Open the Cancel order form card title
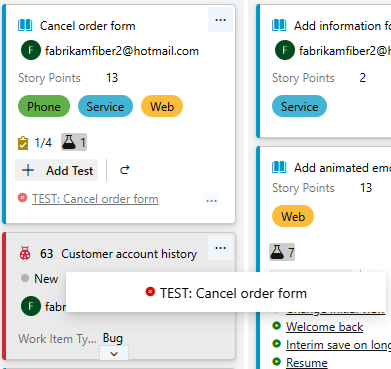The width and height of the screenshot is (391, 369). (88, 26)
